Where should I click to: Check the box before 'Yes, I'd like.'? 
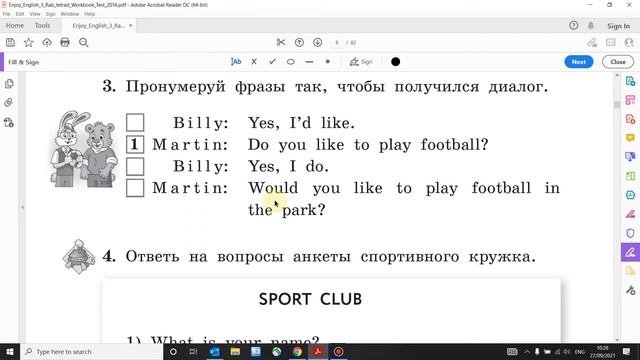pyautogui.click(x=135, y=122)
